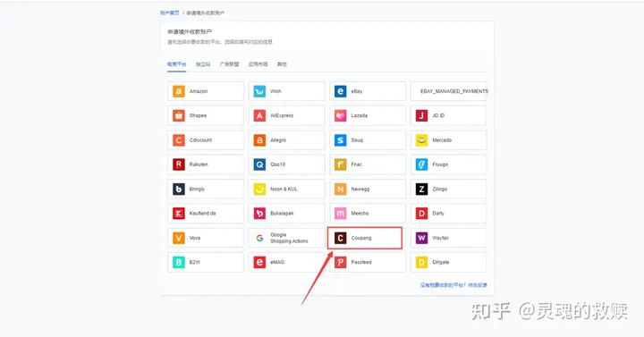This screenshot has height=337, width=644.
Task: Select the Google Shopping Actions icon
Action: click(x=259, y=238)
